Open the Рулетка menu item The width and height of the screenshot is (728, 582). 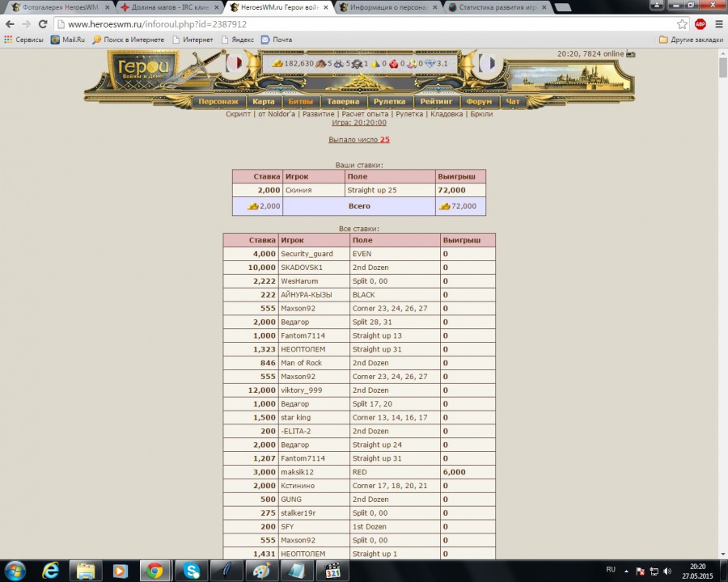coord(389,102)
